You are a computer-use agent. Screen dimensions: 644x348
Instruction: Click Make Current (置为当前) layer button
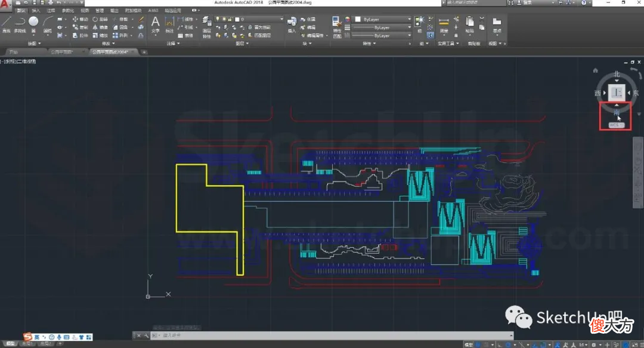click(x=260, y=27)
